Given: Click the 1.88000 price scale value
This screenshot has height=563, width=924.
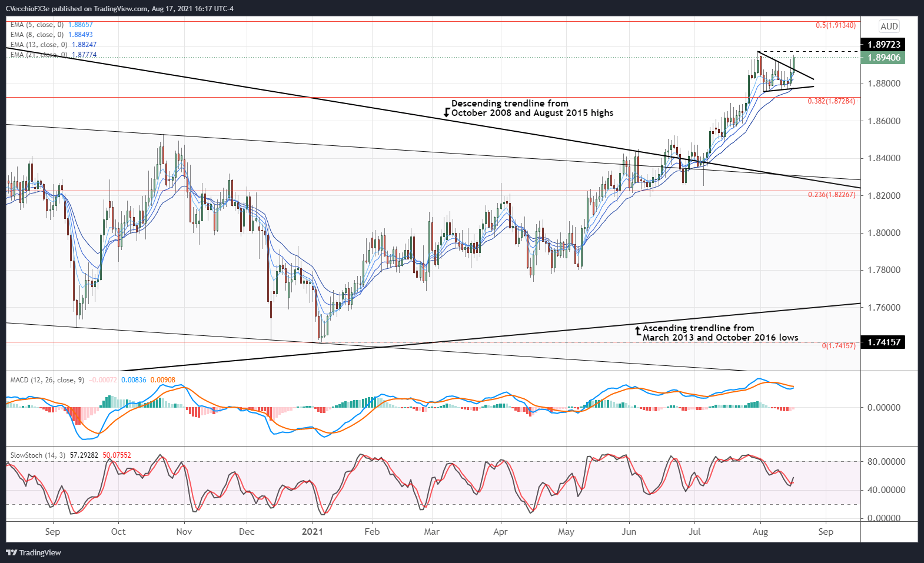Looking at the screenshot, I should (884, 84).
